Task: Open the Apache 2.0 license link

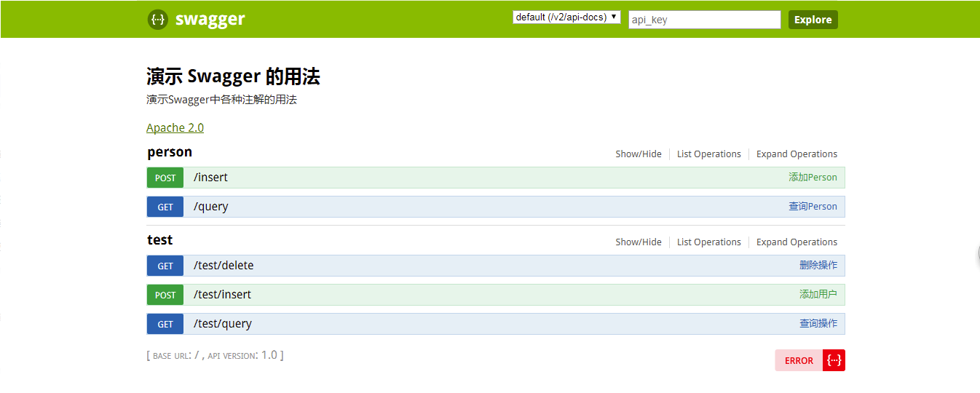Action: pyautogui.click(x=175, y=127)
